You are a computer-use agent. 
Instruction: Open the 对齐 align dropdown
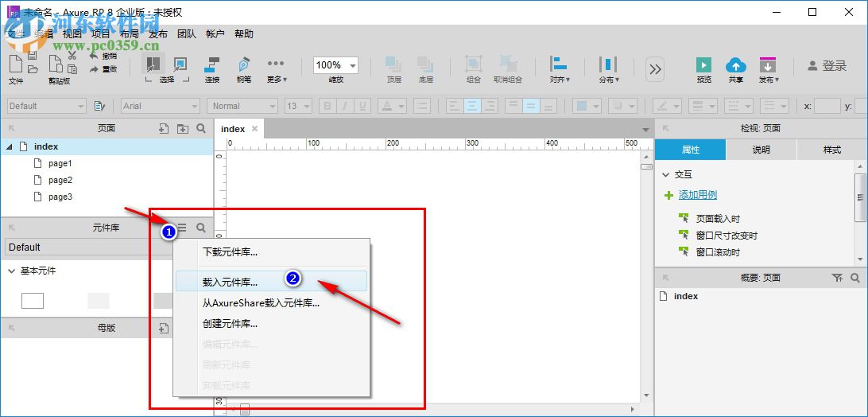point(560,69)
